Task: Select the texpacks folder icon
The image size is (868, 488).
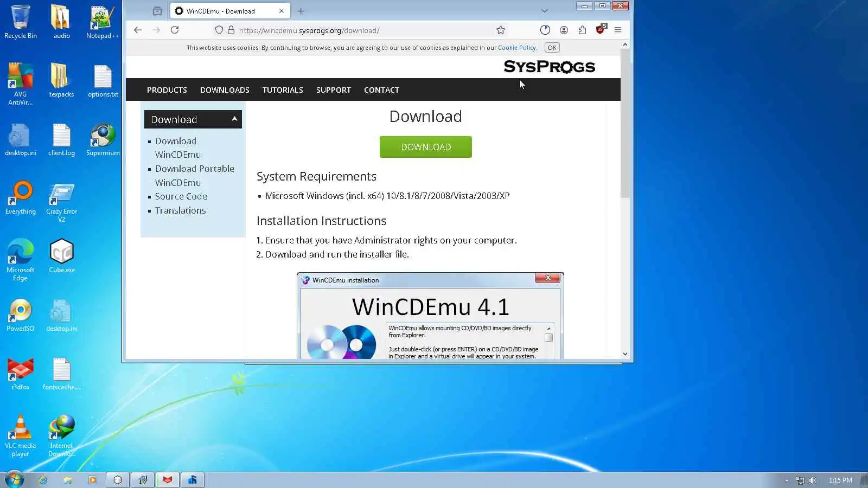Action: pyautogui.click(x=61, y=81)
